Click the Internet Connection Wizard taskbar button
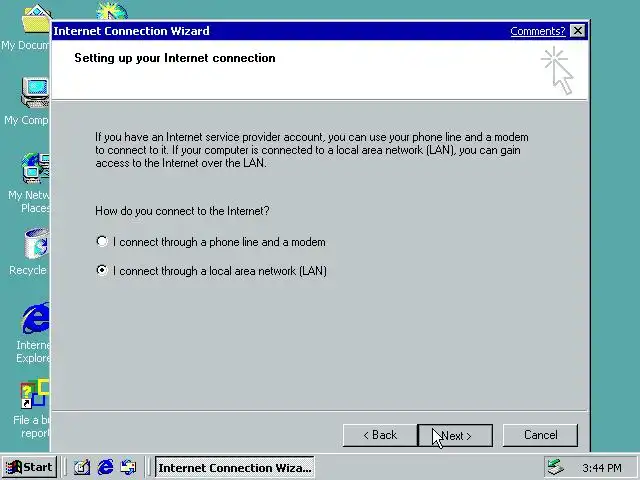 [235, 467]
